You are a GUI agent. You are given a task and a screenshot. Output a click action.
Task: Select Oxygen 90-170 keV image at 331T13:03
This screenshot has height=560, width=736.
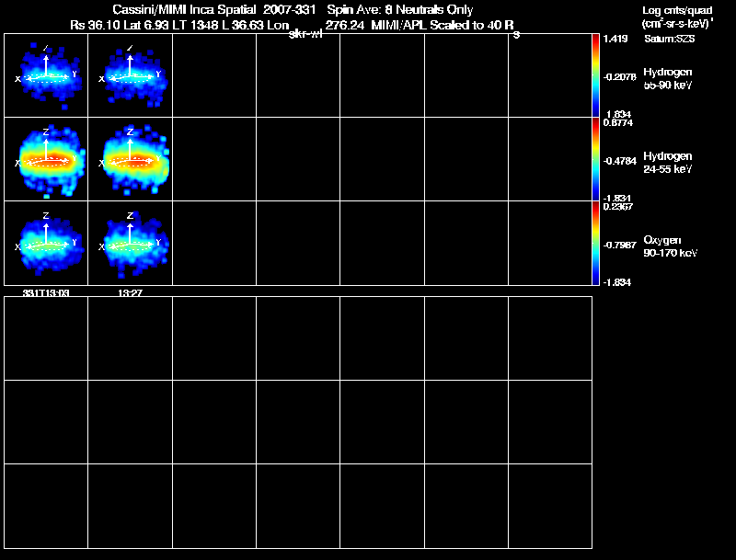(x=46, y=243)
